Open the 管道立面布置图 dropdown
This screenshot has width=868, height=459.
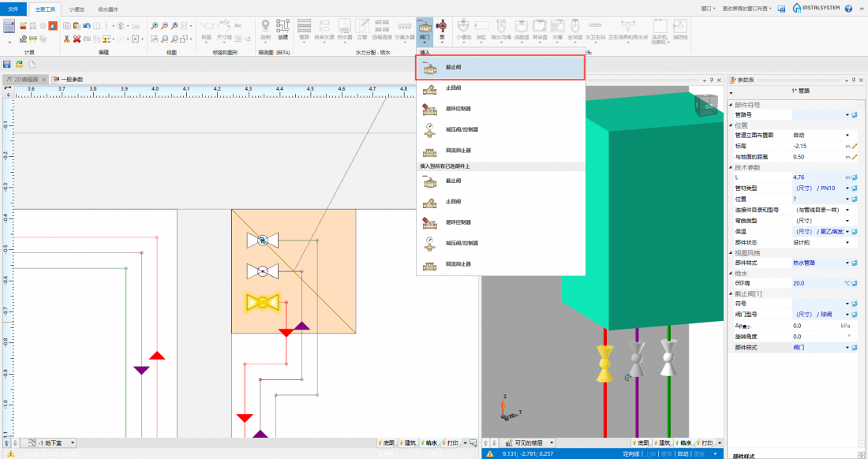tap(847, 135)
